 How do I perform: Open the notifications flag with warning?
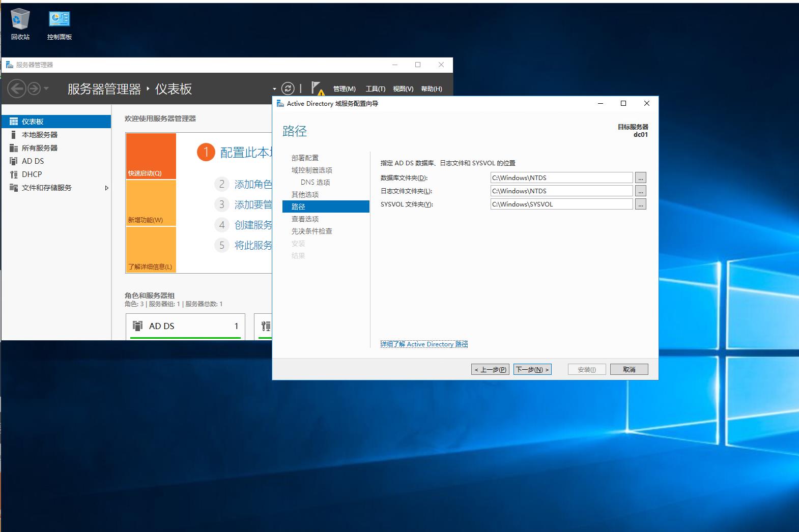tap(318, 88)
